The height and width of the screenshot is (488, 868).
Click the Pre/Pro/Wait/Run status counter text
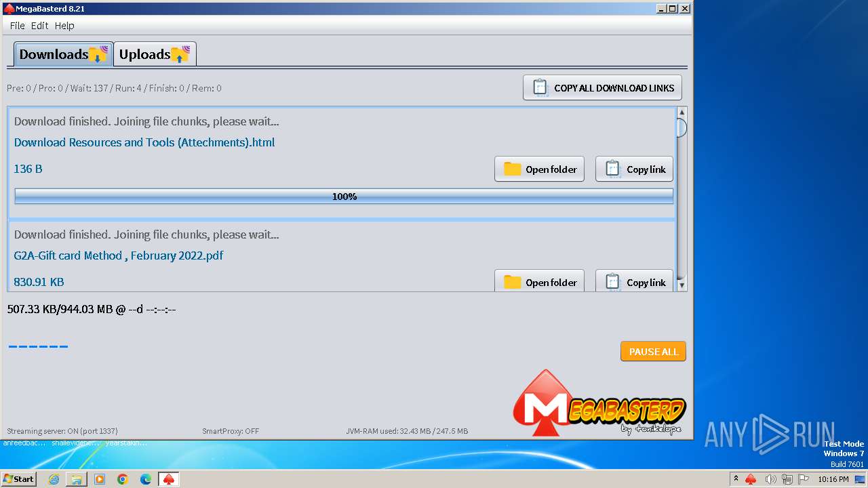114,88
